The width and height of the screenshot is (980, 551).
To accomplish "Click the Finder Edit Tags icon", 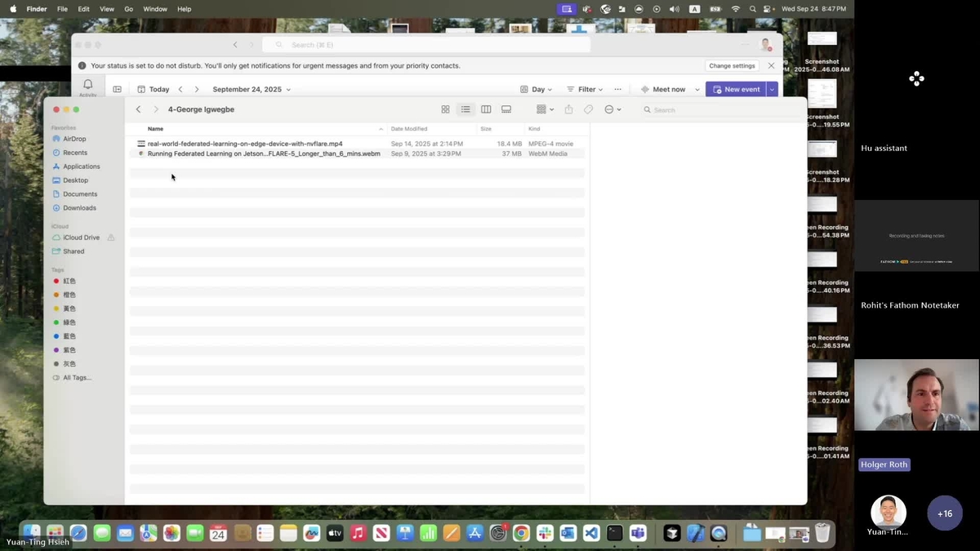I will [x=588, y=109].
